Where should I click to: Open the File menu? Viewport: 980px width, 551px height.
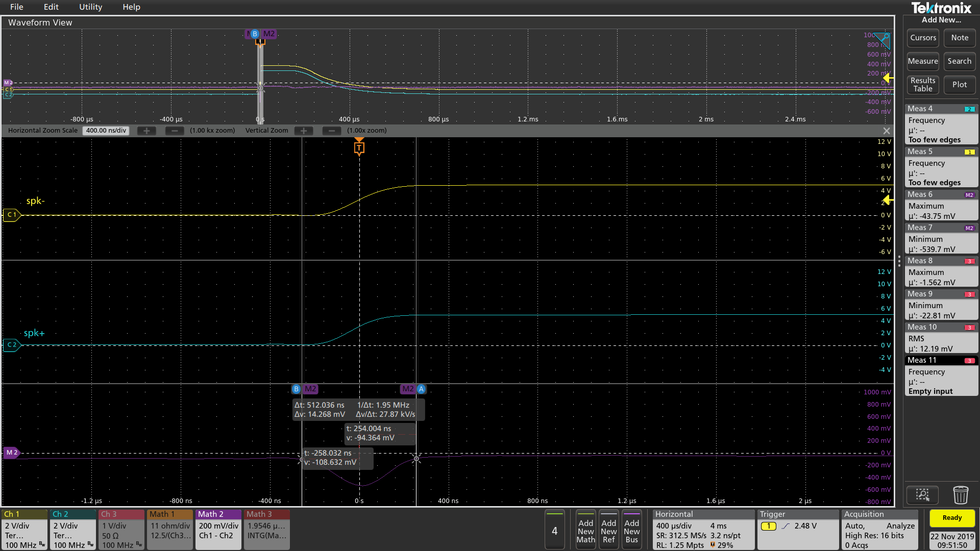[x=17, y=7]
